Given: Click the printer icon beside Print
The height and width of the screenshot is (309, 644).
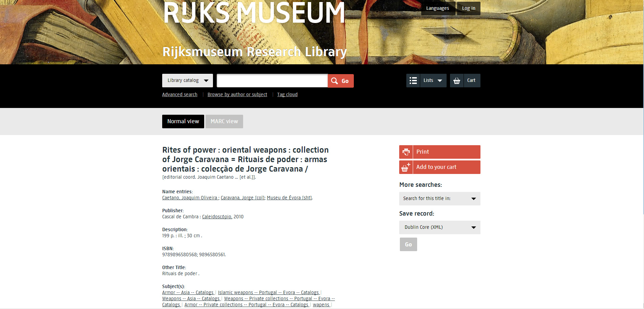Looking at the screenshot, I should 406,152.
